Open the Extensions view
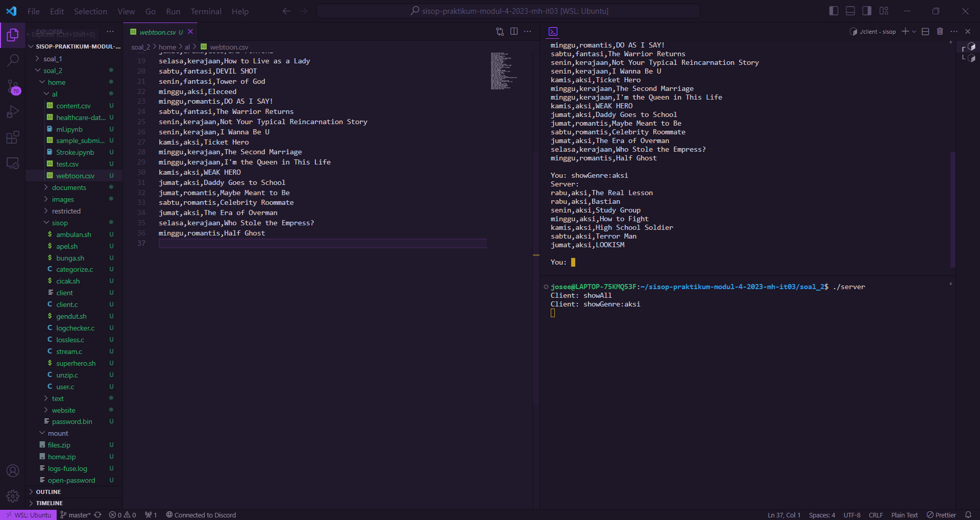The height and width of the screenshot is (520, 980). (13, 137)
